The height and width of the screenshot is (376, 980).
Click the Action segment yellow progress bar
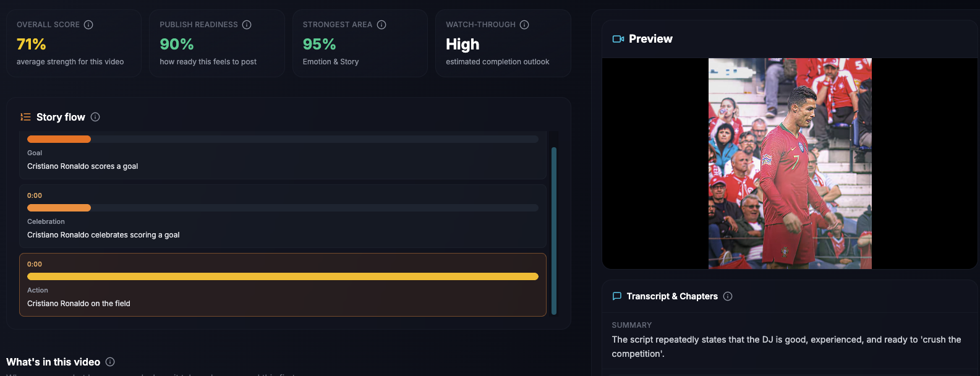point(283,276)
